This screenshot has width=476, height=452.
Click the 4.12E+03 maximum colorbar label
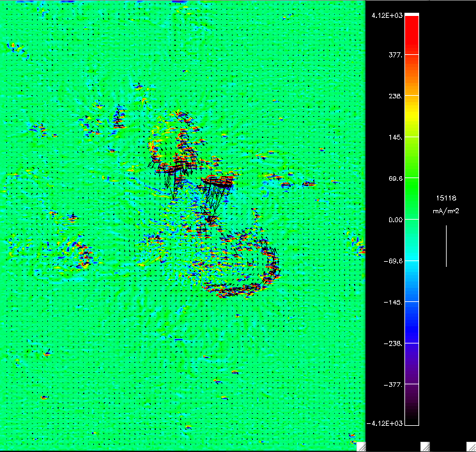click(387, 16)
